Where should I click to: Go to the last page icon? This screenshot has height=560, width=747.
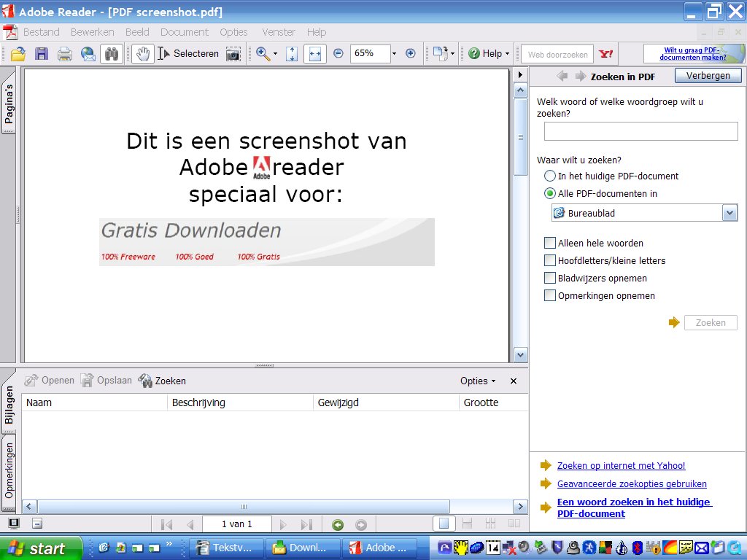[306, 524]
